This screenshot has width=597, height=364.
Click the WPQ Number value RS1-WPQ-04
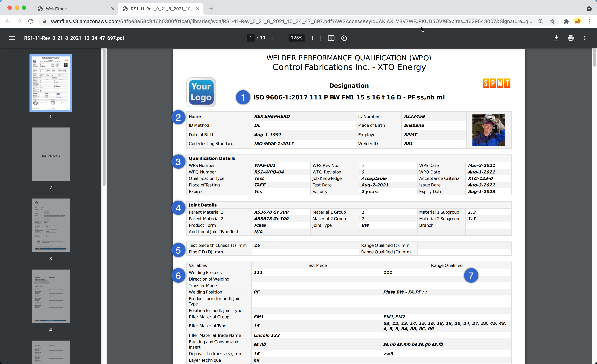(x=269, y=172)
